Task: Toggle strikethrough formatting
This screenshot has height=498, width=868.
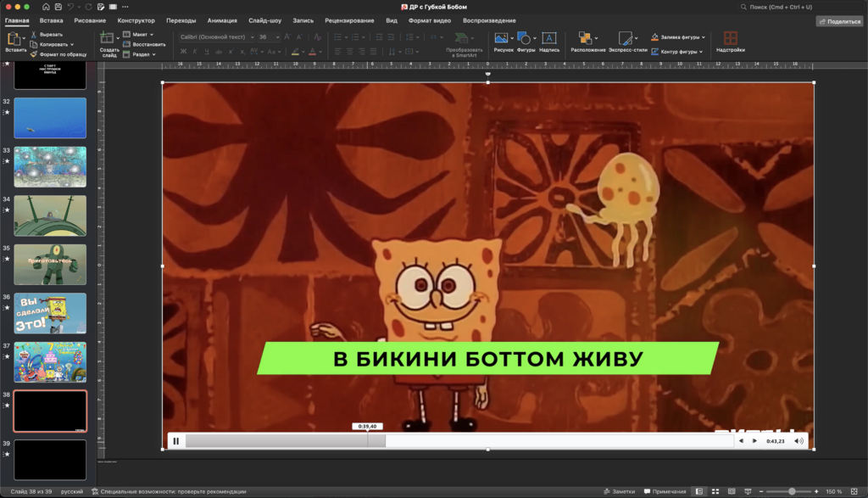Action: [219, 52]
